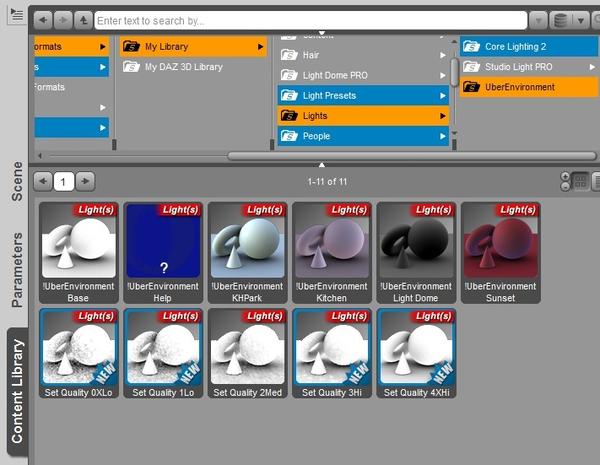Expand the Hair folder arrow

pyautogui.click(x=443, y=55)
